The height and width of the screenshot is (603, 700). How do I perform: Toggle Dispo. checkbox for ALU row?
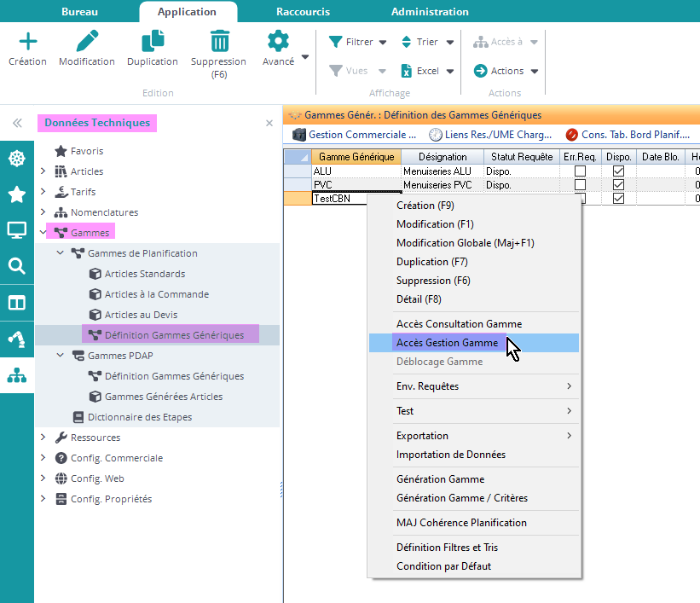pyautogui.click(x=619, y=171)
